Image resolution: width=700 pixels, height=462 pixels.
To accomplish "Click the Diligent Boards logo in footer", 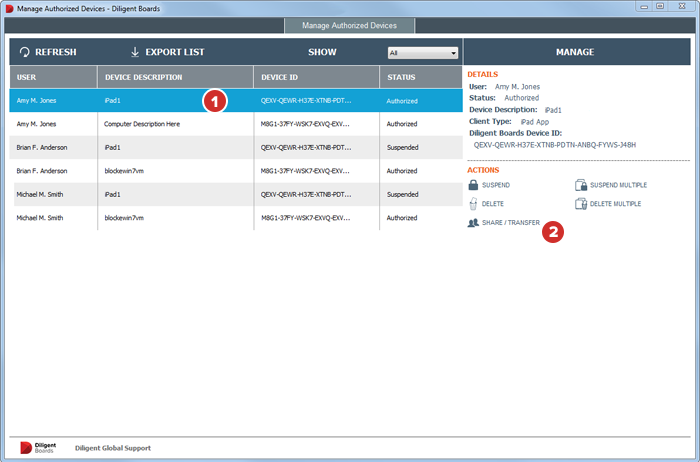I will point(38,448).
